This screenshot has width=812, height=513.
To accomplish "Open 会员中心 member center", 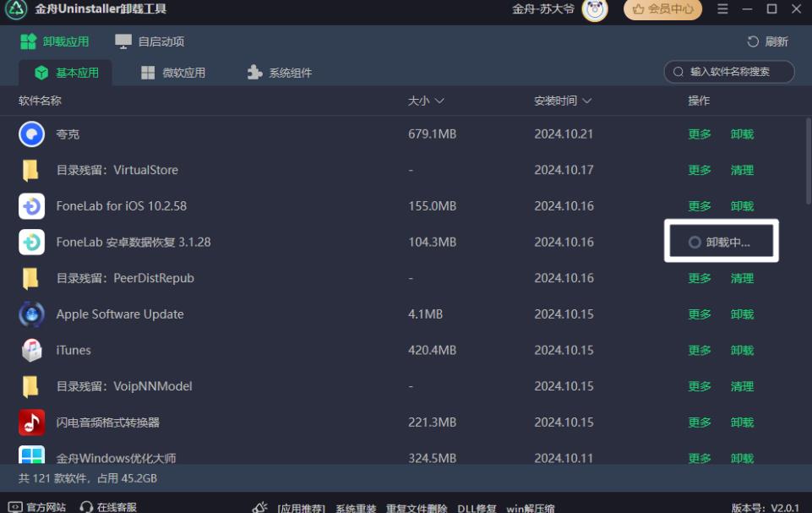I will (662, 9).
